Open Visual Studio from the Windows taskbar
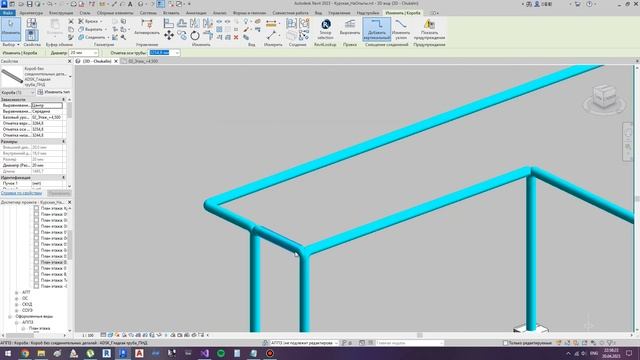 click(204, 353)
